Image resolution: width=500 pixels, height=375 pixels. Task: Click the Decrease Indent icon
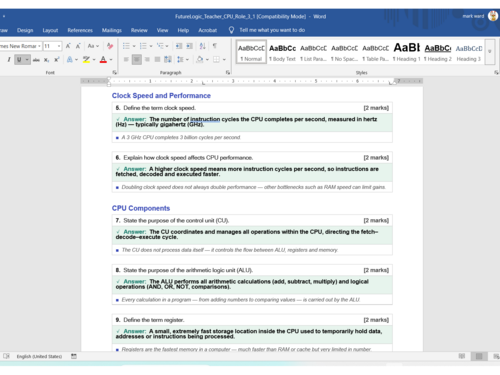179,46
